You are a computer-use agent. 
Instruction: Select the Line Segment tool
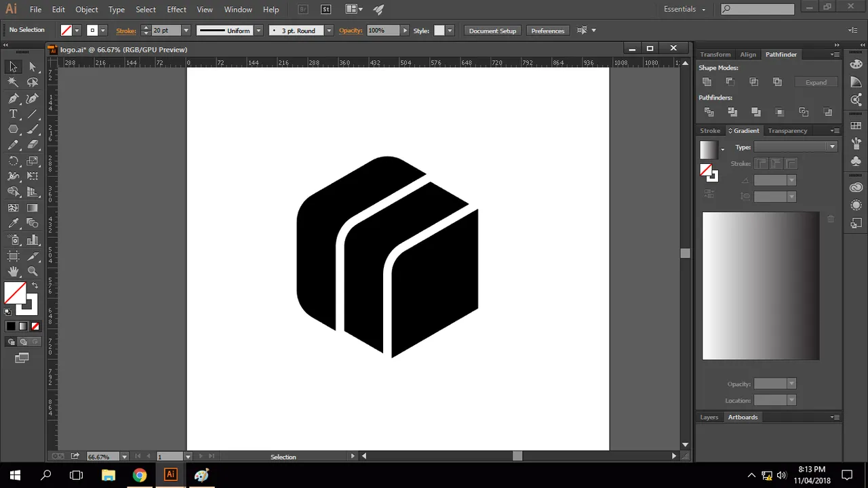pyautogui.click(x=33, y=114)
